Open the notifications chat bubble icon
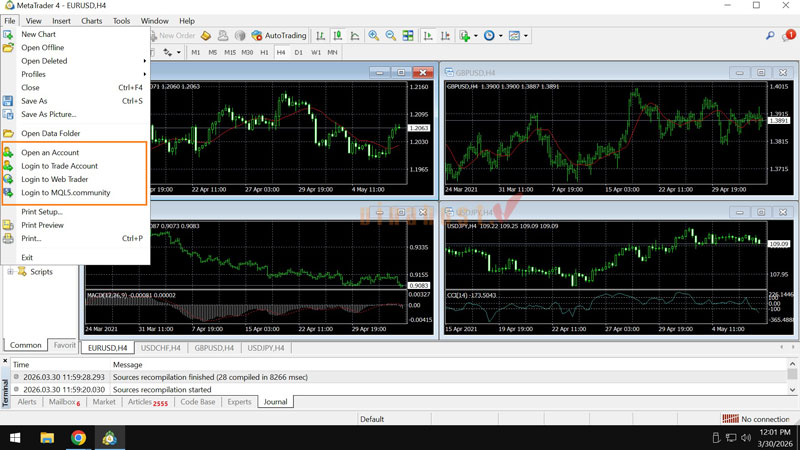 click(788, 36)
